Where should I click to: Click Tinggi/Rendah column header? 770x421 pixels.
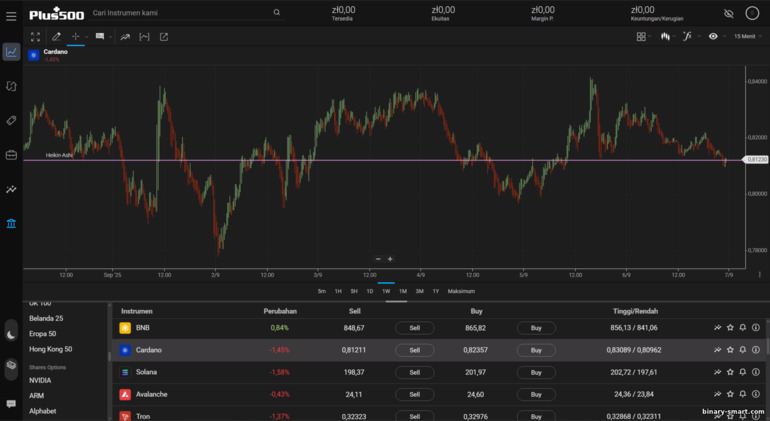[635, 311]
